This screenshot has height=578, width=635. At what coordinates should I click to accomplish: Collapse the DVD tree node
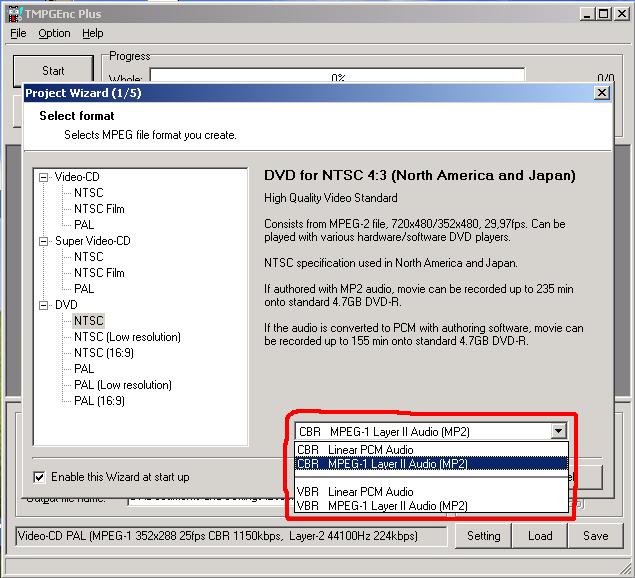43,305
